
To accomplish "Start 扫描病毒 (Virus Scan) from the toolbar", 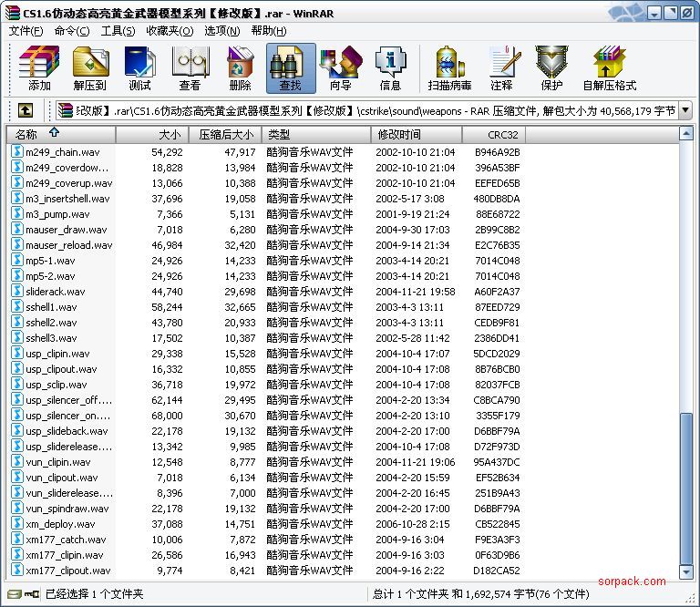I will pos(449,68).
